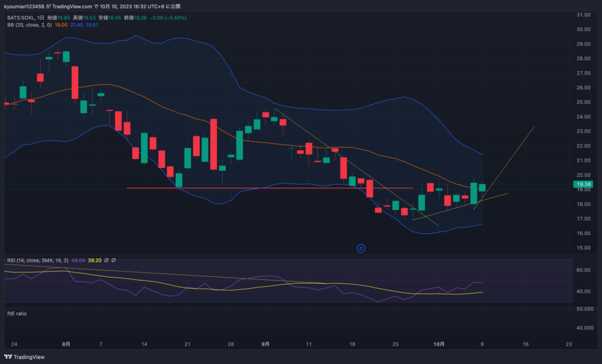602x364 pixels.
Task: Click the P/E ratio pane label
Action: 17,313
